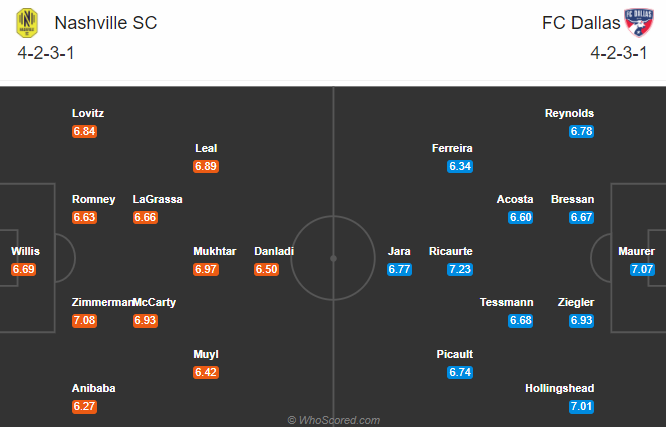Select Ferreira's 6.34 rating badge

pos(460,166)
